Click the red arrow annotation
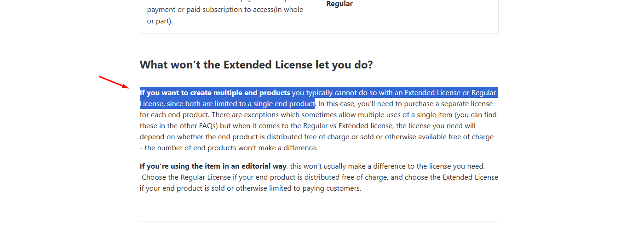 pyautogui.click(x=114, y=82)
